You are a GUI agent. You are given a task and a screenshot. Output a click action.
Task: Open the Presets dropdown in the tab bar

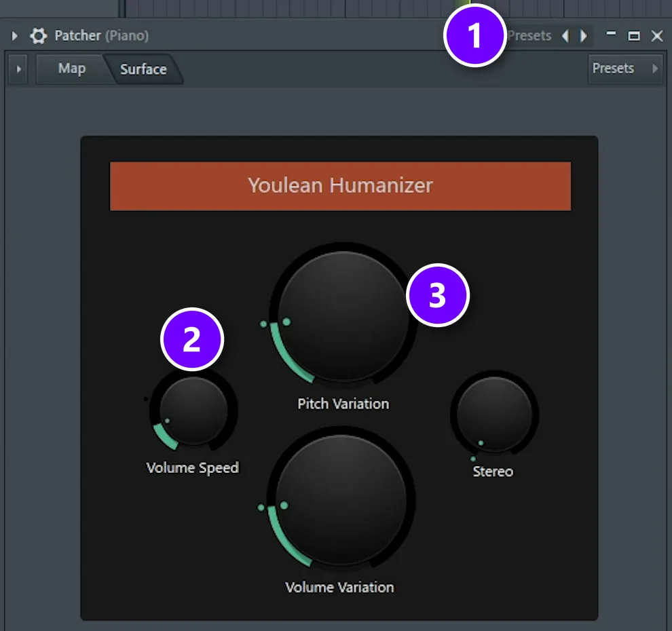click(x=625, y=68)
